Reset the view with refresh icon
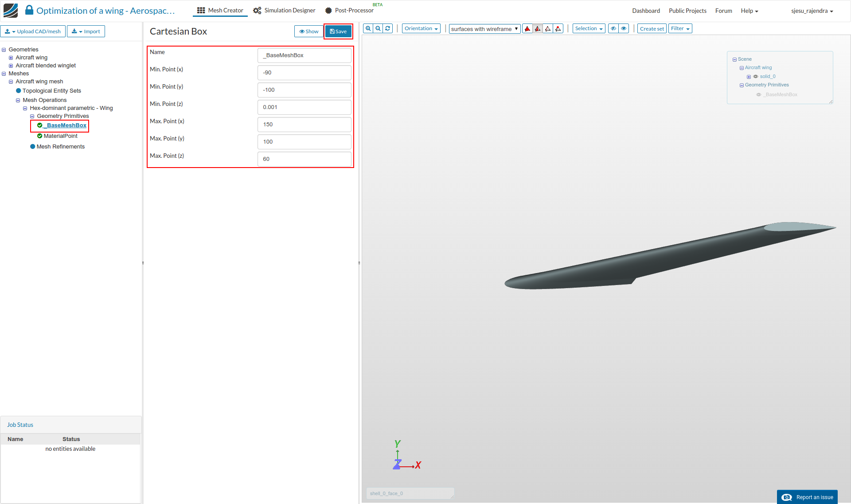Screen dimensions: 851x504 coord(388,28)
